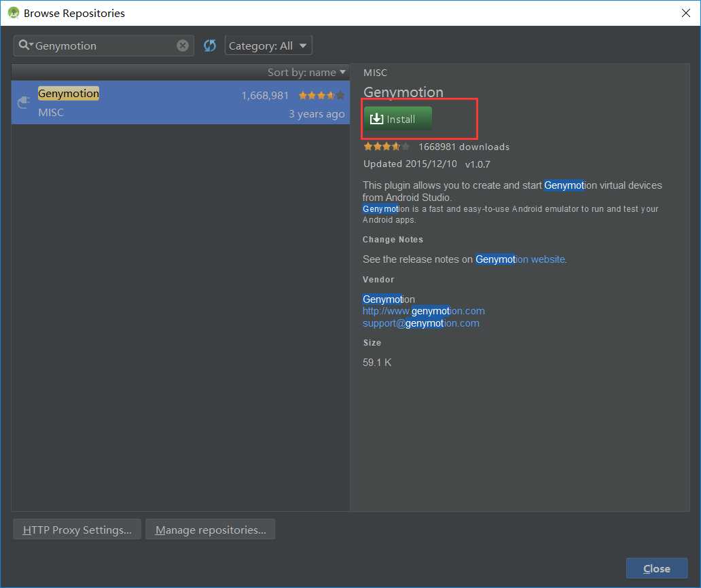Click the MISC category label atop details pane

(375, 73)
